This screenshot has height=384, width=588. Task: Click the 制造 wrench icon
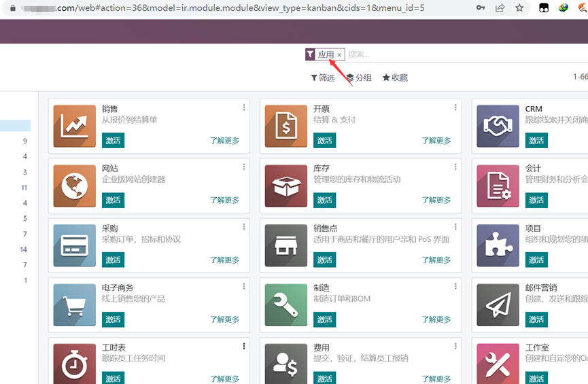(x=286, y=305)
